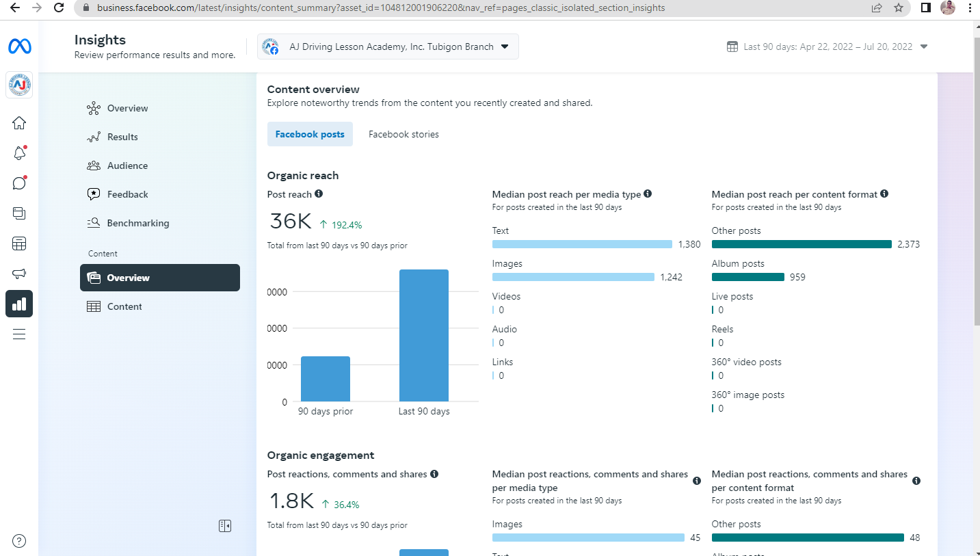
Task: Click the Post reach info icon
Action: pyautogui.click(x=319, y=194)
